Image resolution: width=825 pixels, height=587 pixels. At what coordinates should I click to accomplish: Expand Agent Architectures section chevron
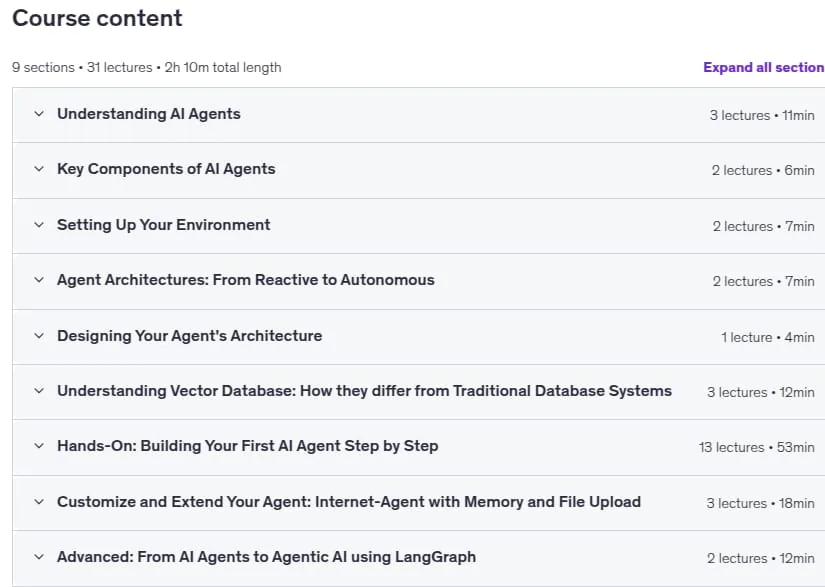39,280
